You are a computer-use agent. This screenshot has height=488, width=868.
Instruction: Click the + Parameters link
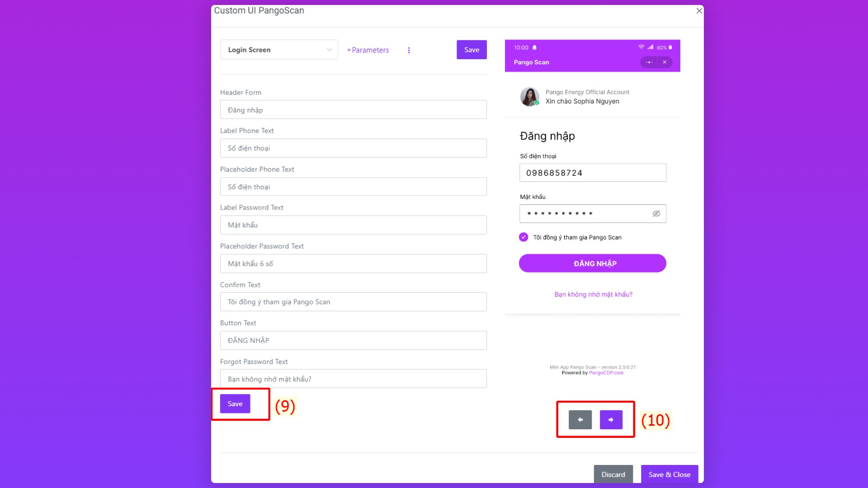368,50
